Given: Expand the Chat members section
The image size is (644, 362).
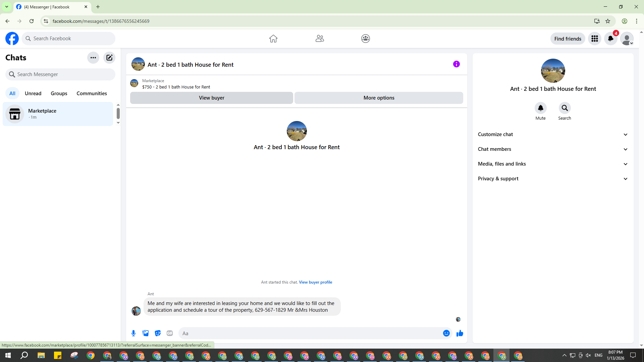Looking at the screenshot, I should pyautogui.click(x=553, y=149).
